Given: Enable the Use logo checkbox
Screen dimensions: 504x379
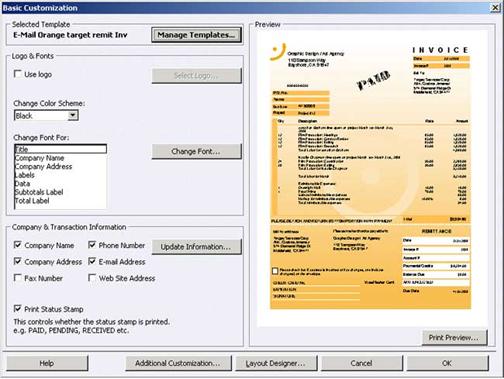Looking at the screenshot, I should click(x=18, y=74).
